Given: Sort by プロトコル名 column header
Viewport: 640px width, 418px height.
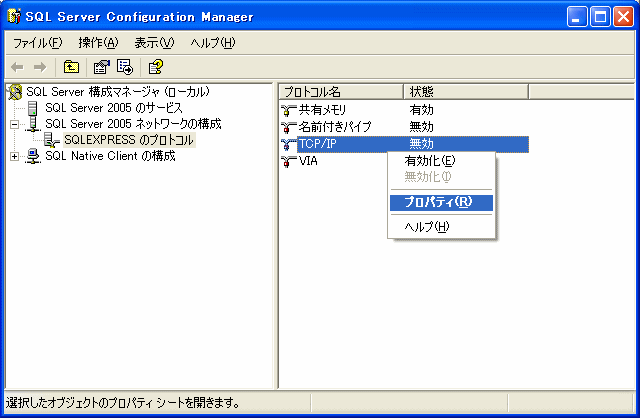Looking at the screenshot, I should 341,92.
